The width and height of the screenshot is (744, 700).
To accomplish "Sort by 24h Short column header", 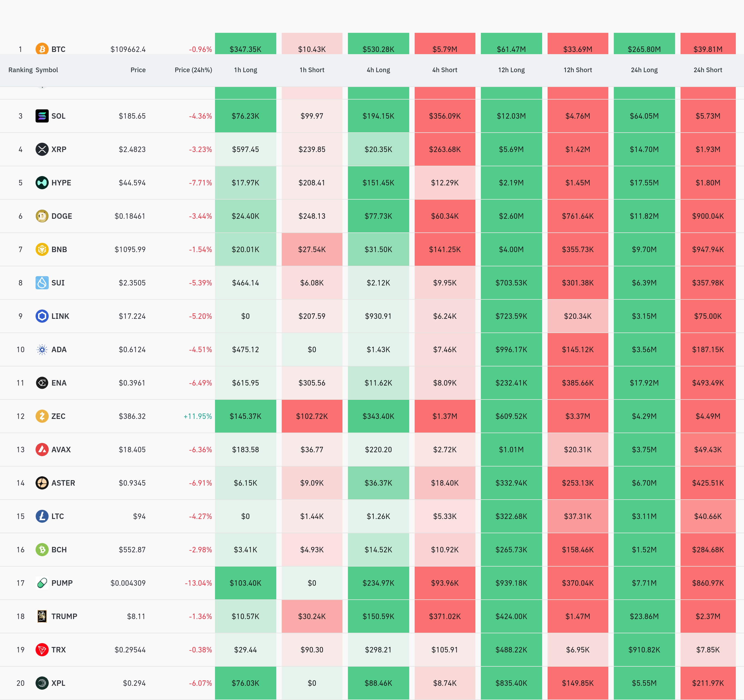I will 708,70.
